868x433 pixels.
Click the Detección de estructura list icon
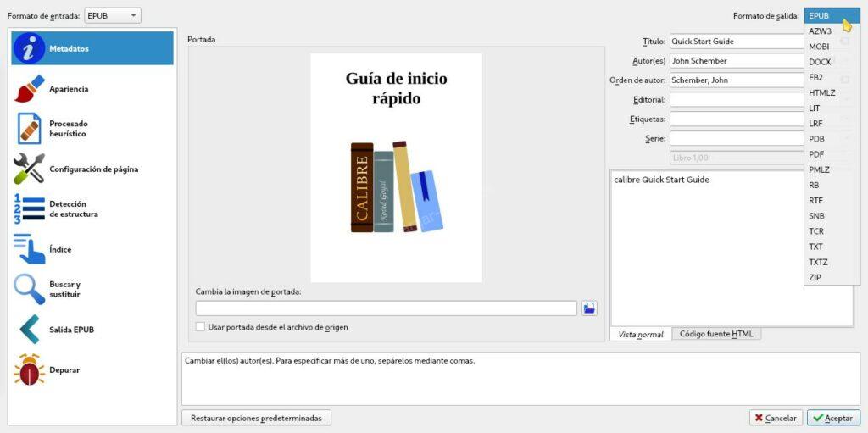[29, 208]
